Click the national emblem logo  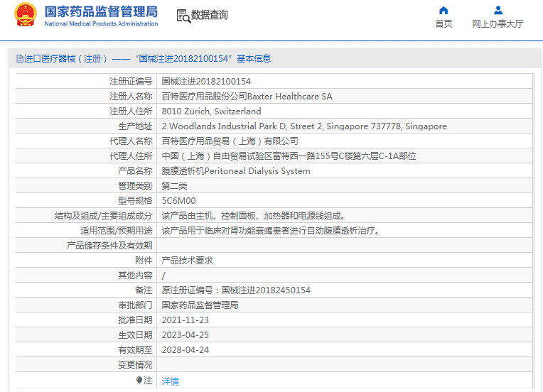tap(25, 15)
